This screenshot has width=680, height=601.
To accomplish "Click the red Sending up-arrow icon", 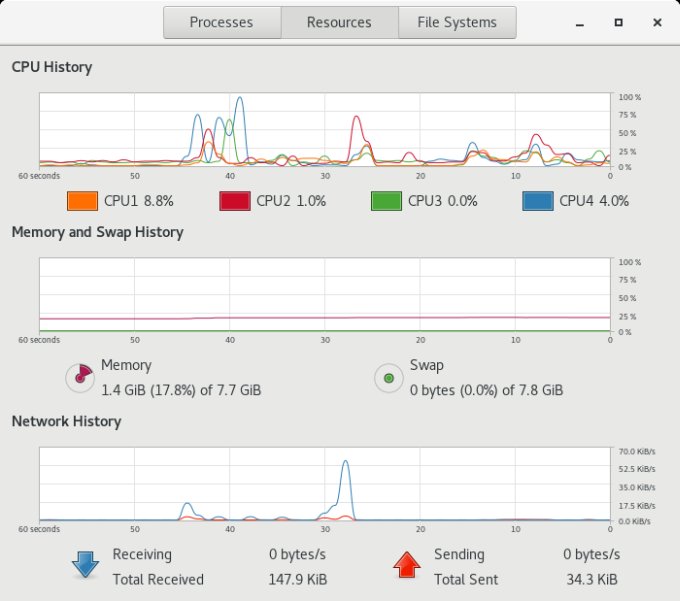I will (406, 566).
